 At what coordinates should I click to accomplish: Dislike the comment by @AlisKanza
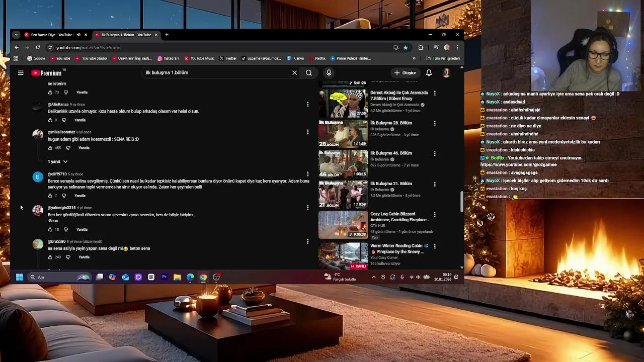tap(64, 120)
